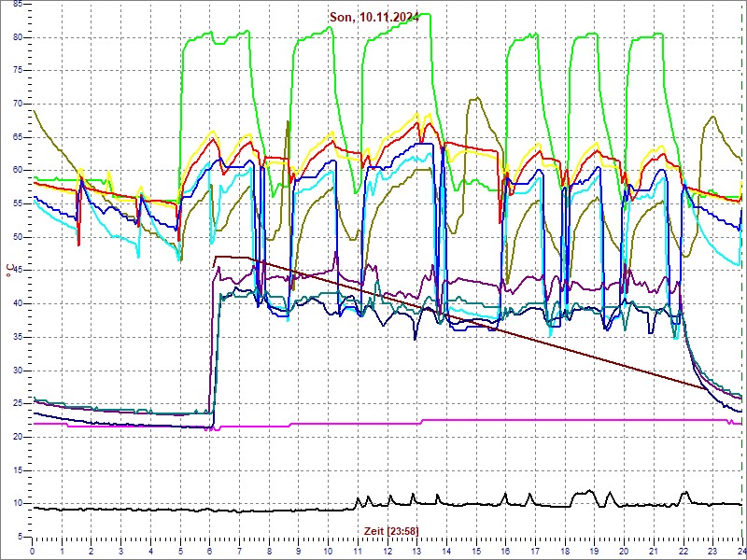Click hour 2 on the time axis
This screenshot has width=747, height=560.
[x=92, y=550]
